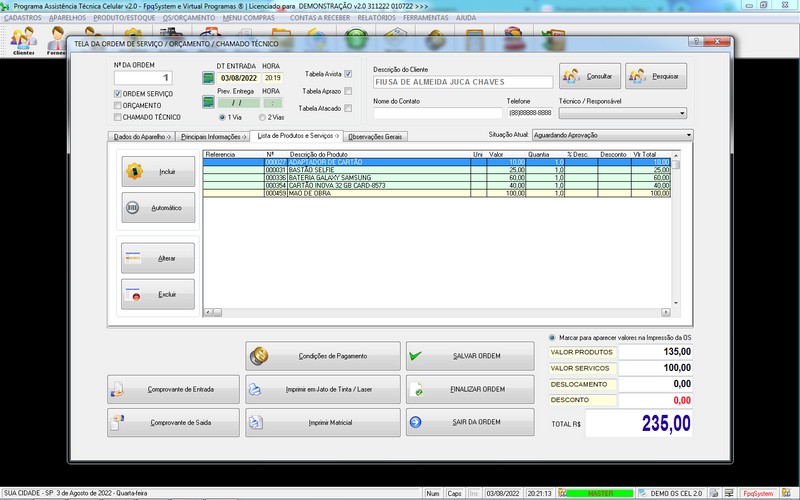Toggle the Tabela Avista checkbox
Image resolution: width=800 pixels, height=500 pixels.
[x=348, y=74]
